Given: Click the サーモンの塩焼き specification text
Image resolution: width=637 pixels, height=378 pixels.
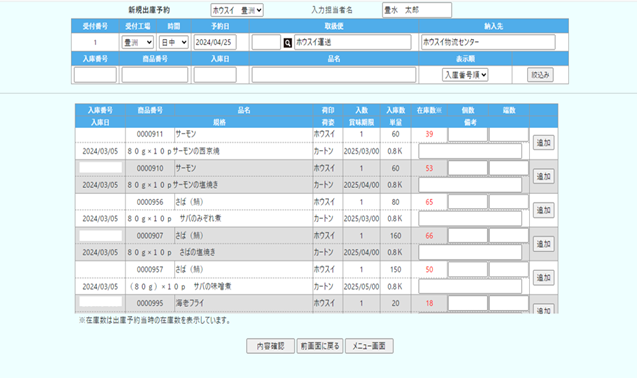Looking at the screenshot, I should (x=195, y=185).
